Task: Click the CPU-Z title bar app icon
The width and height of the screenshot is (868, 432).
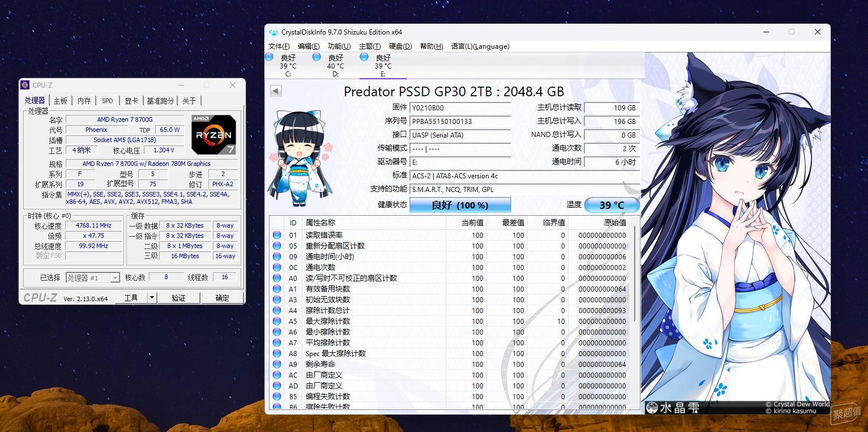Action: [x=25, y=85]
